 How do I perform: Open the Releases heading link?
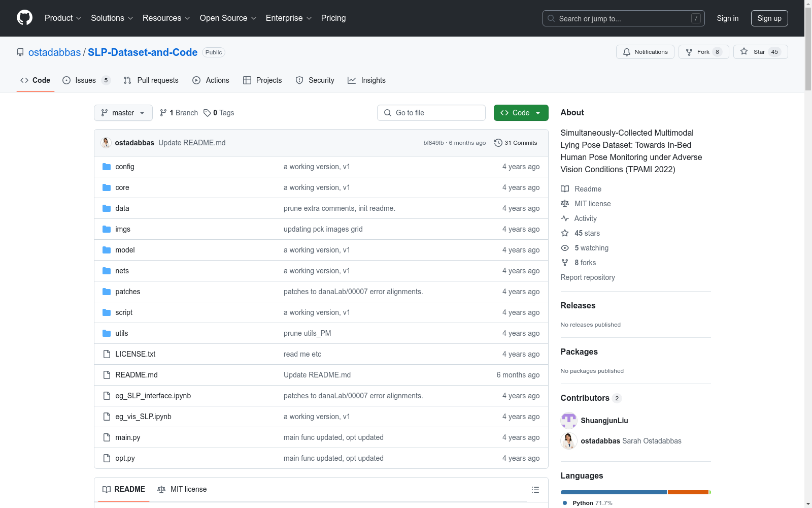tap(578, 305)
